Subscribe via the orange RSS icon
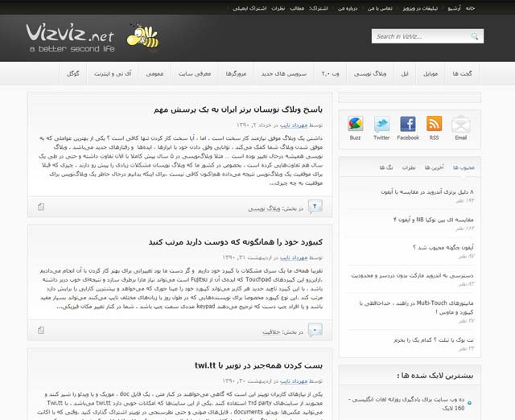515x420 pixels. (434, 124)
